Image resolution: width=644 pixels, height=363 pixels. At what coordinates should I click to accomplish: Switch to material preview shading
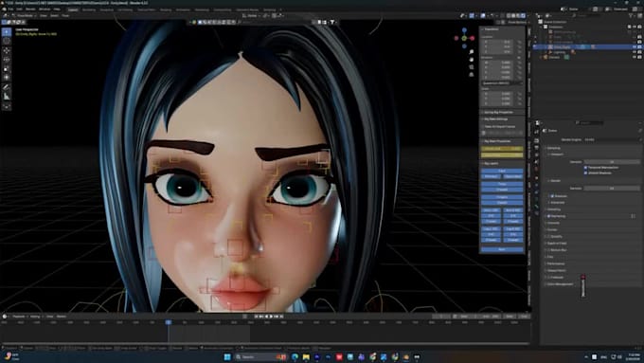518,15
